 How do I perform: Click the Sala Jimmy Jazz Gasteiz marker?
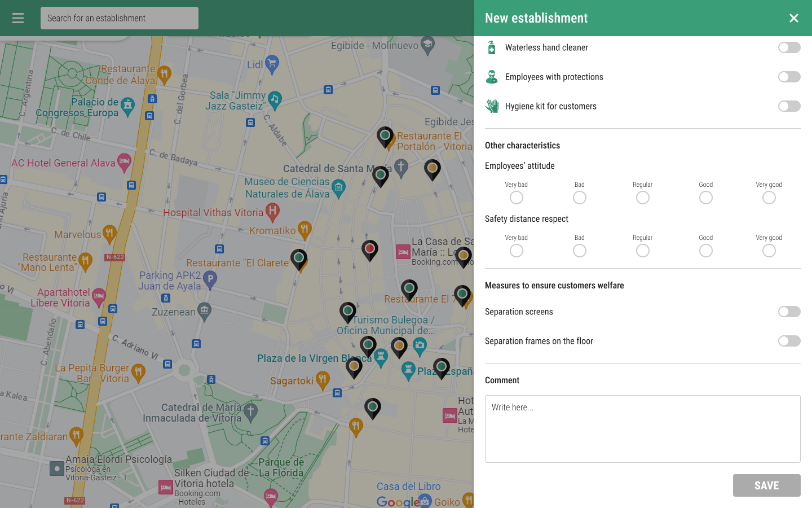point(275,100)
